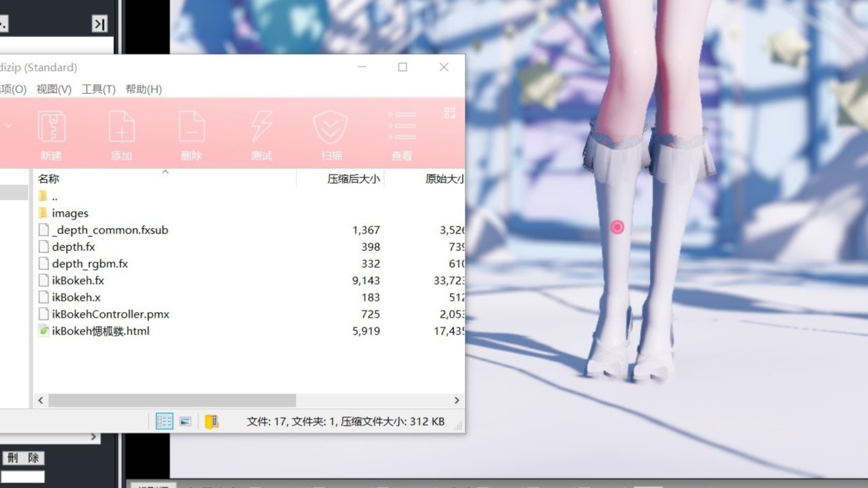Image resolution: width=868 pixels, height=488 pixels.
Task: Switch to details list view in status bar
Action: click(x=164, y=421)
